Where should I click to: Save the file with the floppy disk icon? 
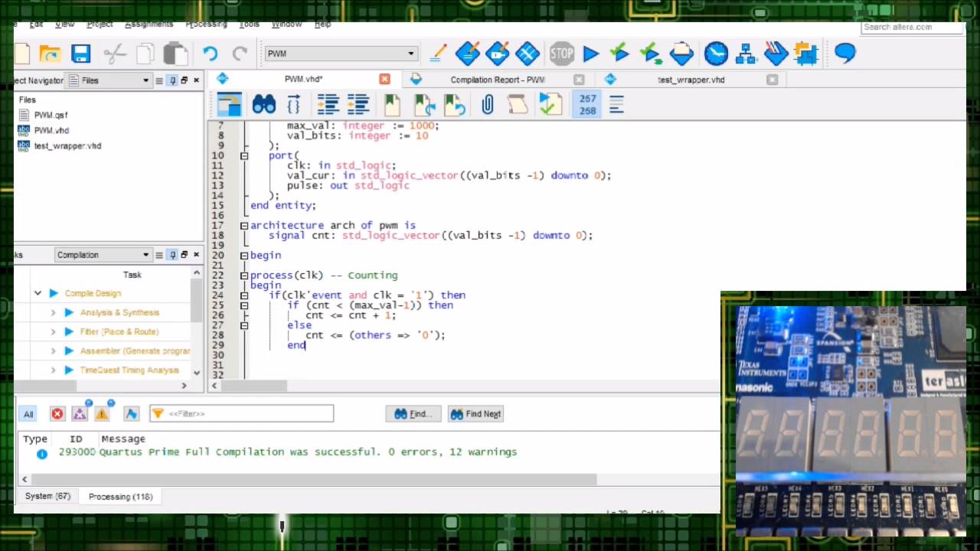pyautogui.click(x=81, y=54)
